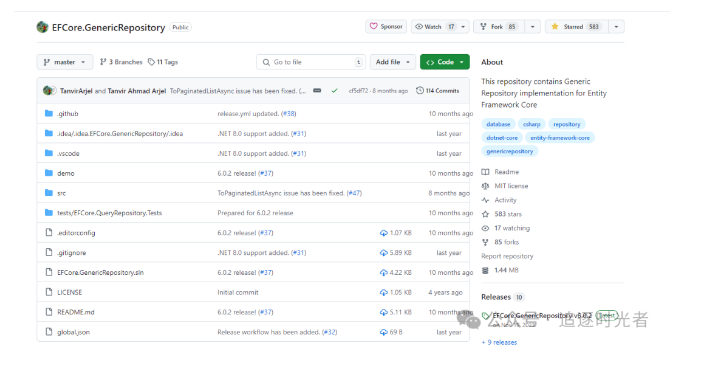Click download icon beside 5.89 KB
Image resolution: width=718 pixels, height=366 pixels.
coord(384,253)
